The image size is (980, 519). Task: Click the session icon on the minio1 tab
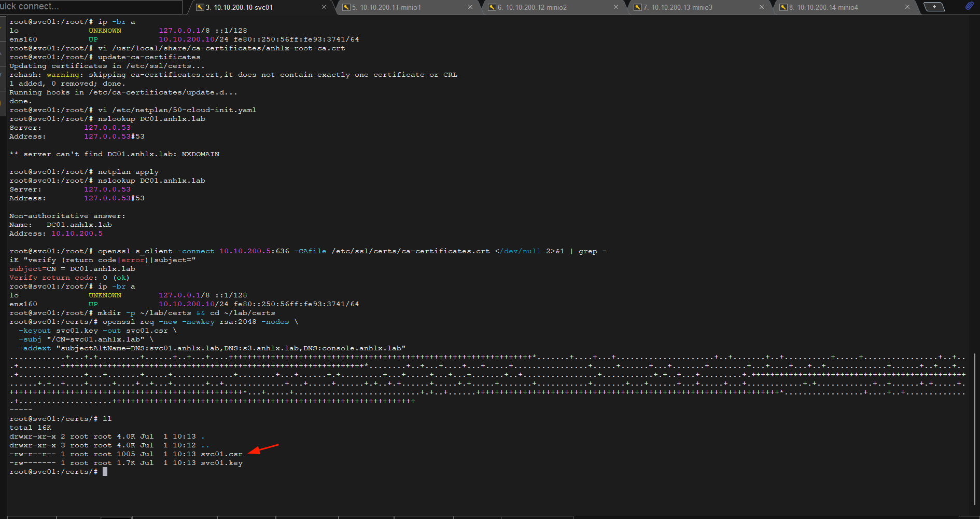(x=346, y=7)
